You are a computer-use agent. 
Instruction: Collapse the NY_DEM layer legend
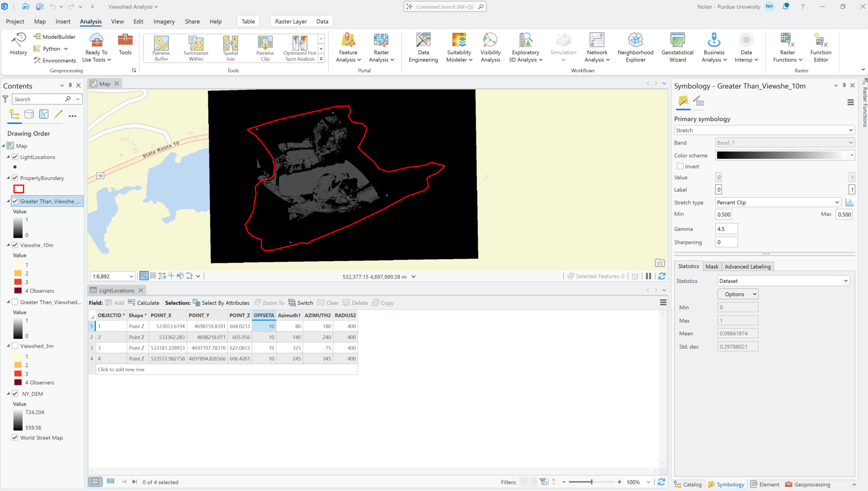8,394
